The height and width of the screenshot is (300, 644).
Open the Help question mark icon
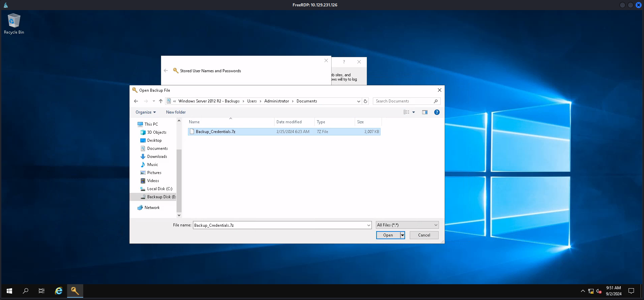tap(437, 112)
